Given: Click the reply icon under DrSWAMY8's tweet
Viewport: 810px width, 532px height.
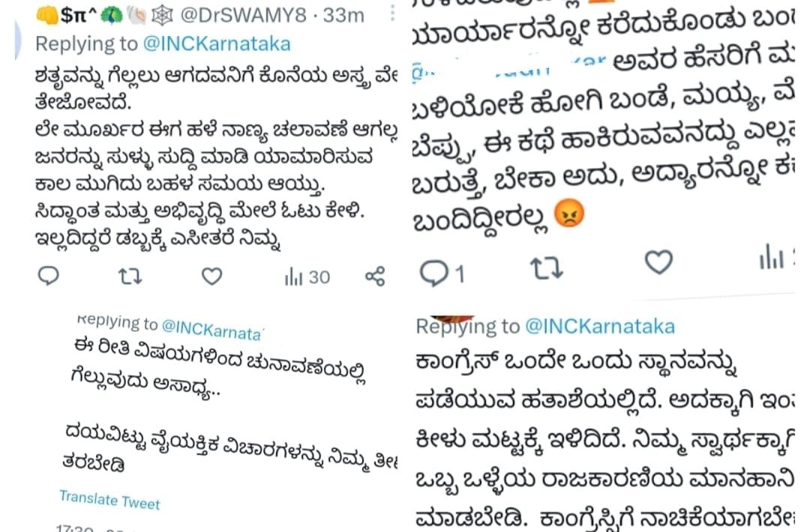Looking at the screenshot, I should coord(49,276).
